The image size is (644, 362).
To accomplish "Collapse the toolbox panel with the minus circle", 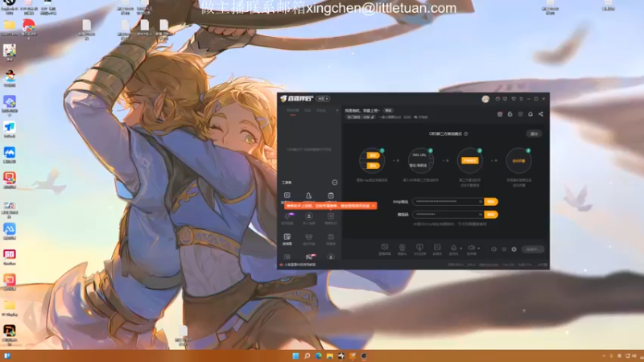I will tap(334, 183).
